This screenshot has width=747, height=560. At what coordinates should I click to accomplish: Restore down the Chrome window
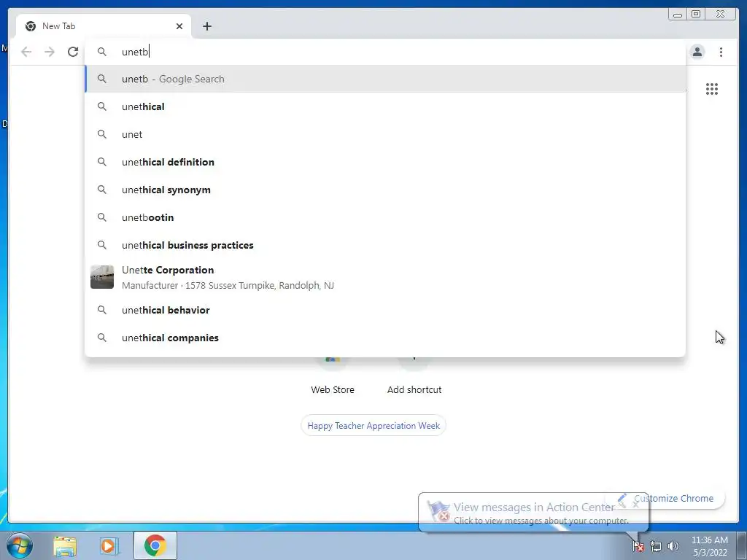tap(696, 15)
